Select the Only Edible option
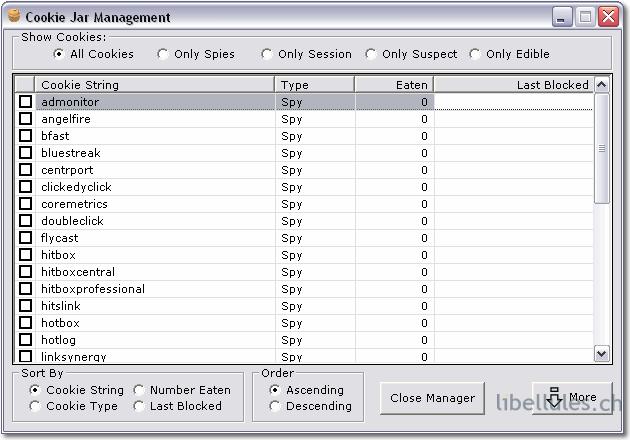The height and width of the screenshot is (440, 630). click(x=475, y=54)
